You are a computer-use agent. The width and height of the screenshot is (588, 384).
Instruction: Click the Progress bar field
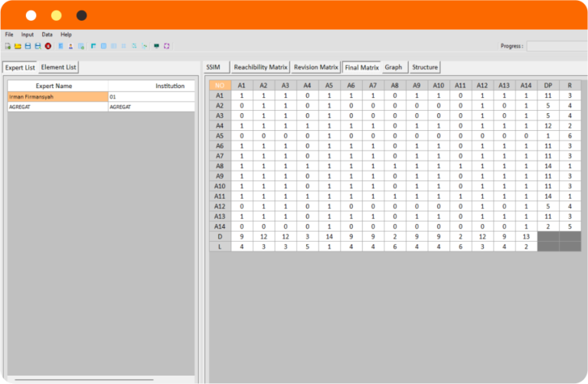pyautogui.click(x=557, y=46)
